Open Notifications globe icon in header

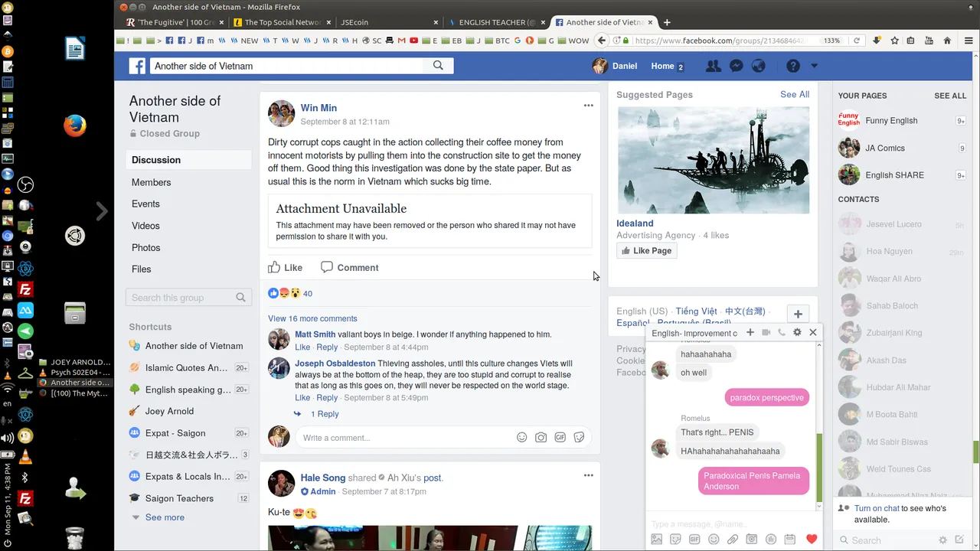click(x=759, y=66)
